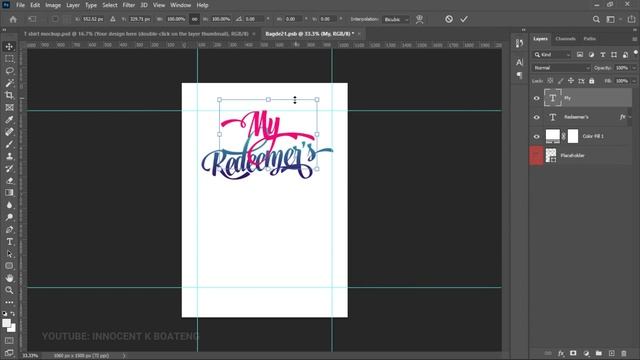Select the Zoom tool

9,290
